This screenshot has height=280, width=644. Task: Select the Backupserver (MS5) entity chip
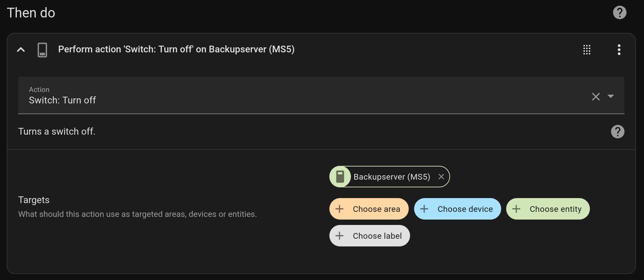pos(390,177)
